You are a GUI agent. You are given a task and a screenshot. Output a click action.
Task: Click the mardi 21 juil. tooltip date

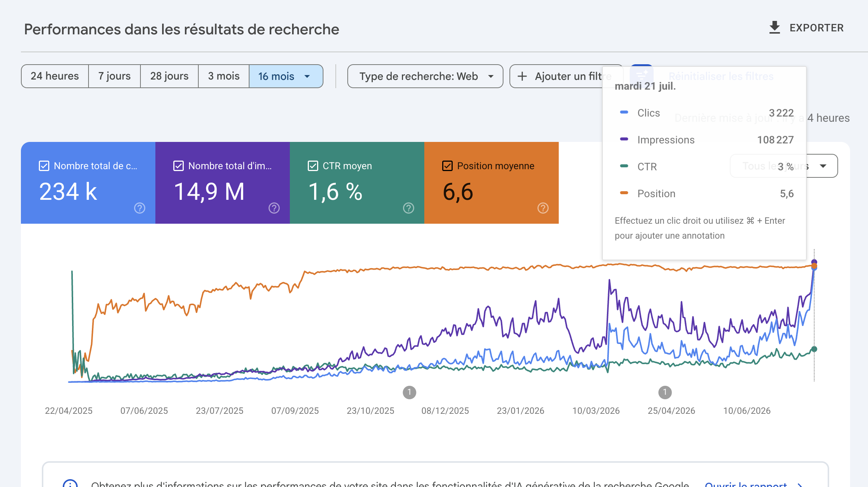[645, 86]
